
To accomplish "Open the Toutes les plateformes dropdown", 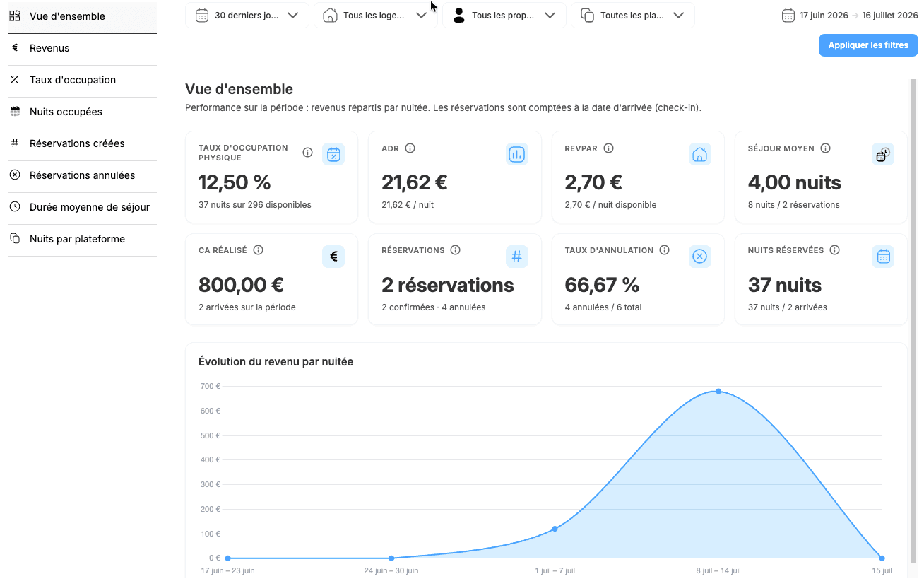I will [633, 16].
